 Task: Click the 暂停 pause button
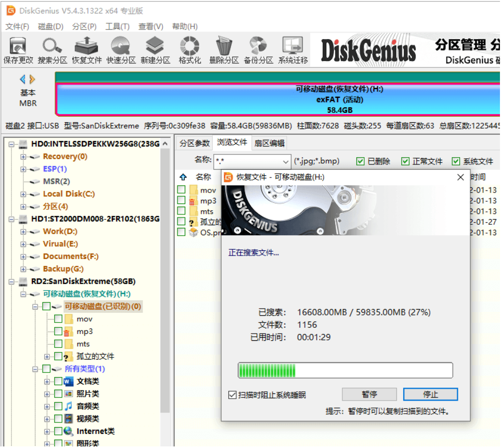(x=369, y=394)
